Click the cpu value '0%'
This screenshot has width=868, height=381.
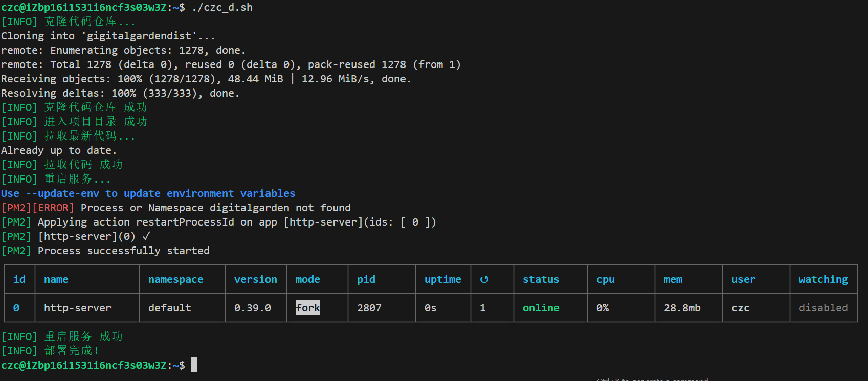tap(603, 308)
